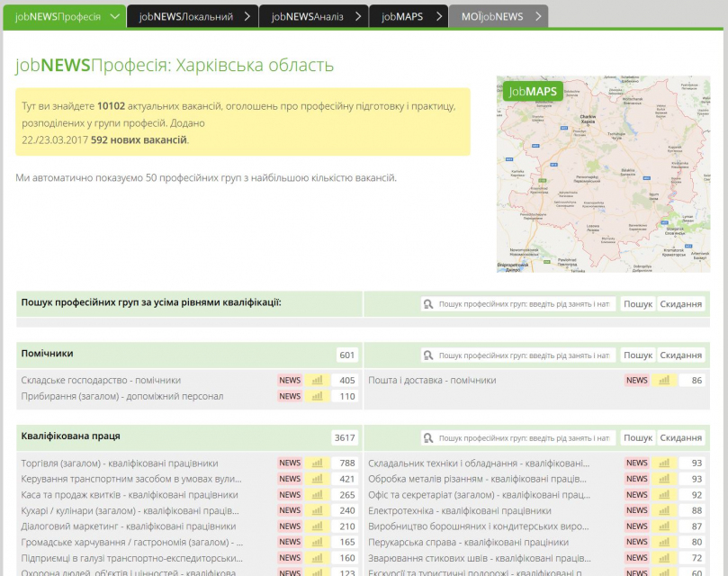
Task: Expand the jobNEWSПрофесія dropdown chevron
Action: 114,17
